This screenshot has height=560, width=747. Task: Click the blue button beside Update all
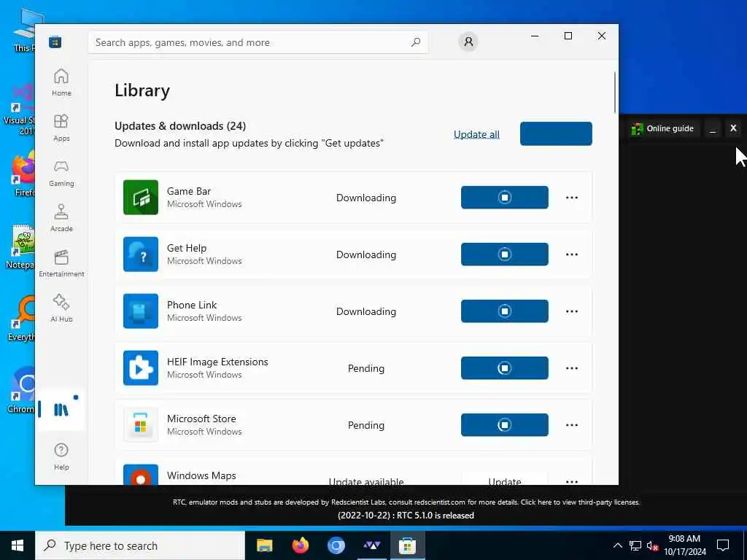556,134
